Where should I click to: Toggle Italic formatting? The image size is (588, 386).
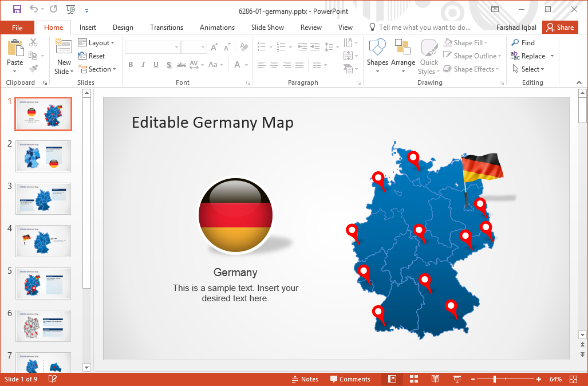(143, 65)
